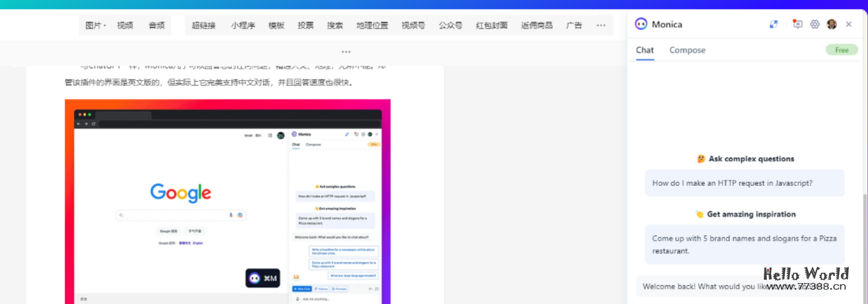This screenshot has width=868, height=304.
Task: Choose 模板 in the editor toolbar
Action: pos(276,25)
